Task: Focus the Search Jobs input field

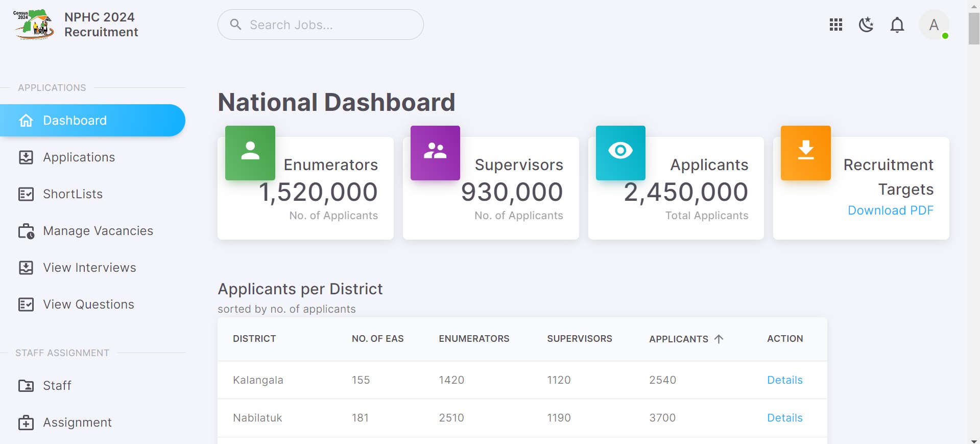Action: [x=321, y=25]
